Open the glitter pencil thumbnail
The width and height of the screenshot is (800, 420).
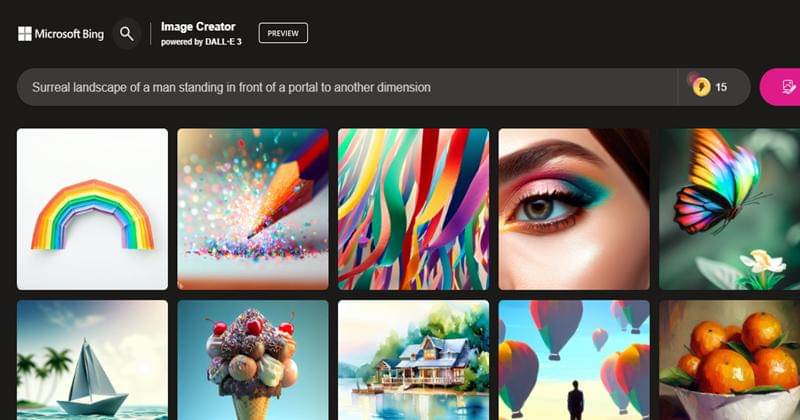[253, 209]
